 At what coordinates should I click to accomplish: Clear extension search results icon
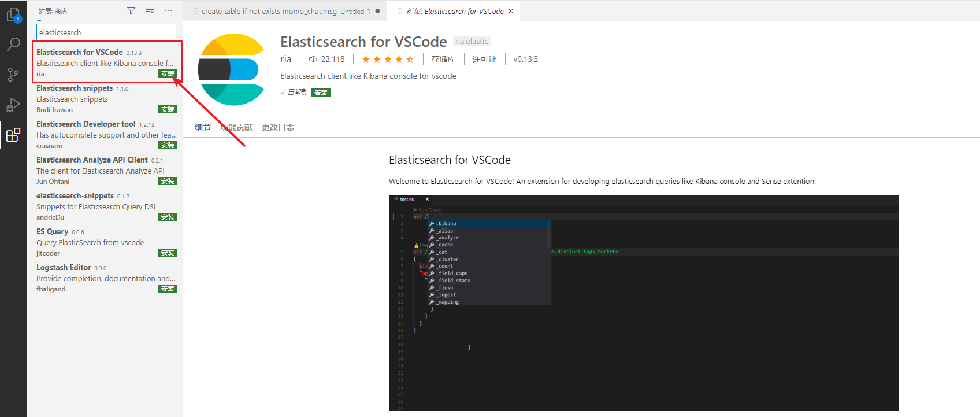pos(150,10)
